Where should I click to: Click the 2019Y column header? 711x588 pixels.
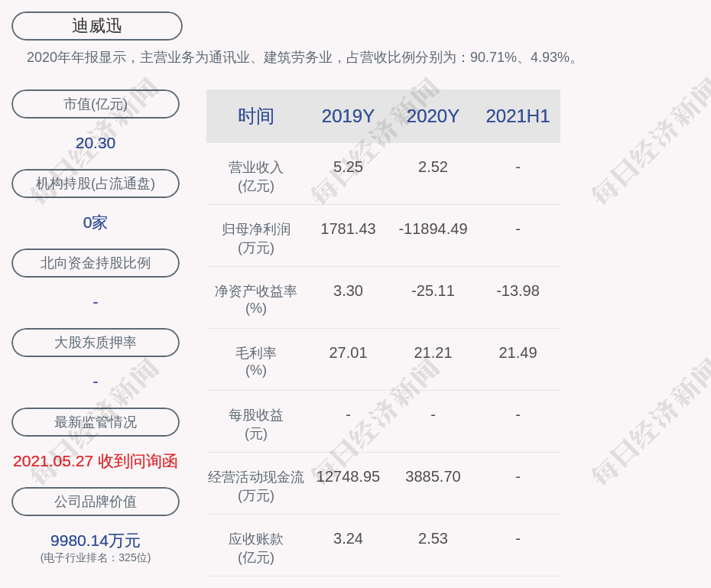click(348, 116)
